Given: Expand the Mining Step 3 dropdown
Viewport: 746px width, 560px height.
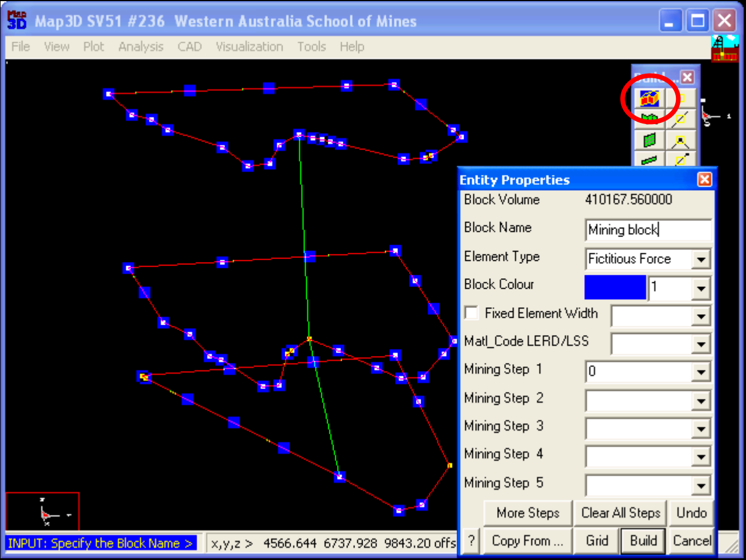Looking at the screenshot, I should pyautogui.click(x=701, y=429).
